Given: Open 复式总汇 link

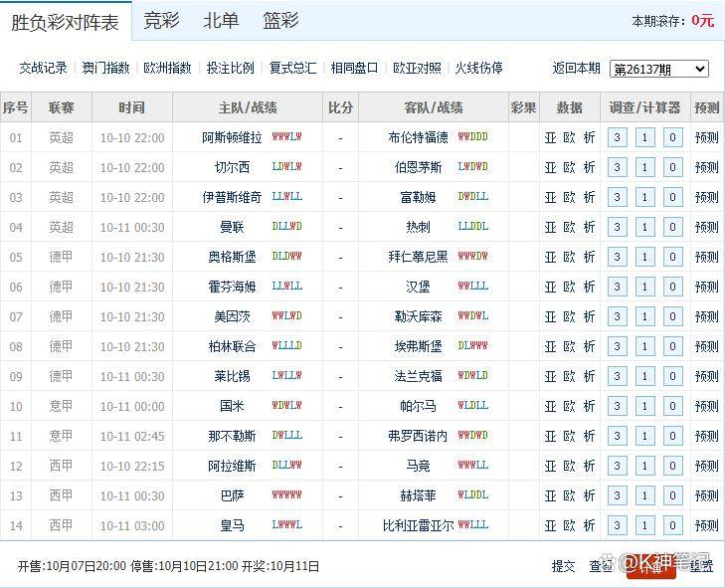Looking at the screenshot, I should pyautogui.click(x=292, y=68).
